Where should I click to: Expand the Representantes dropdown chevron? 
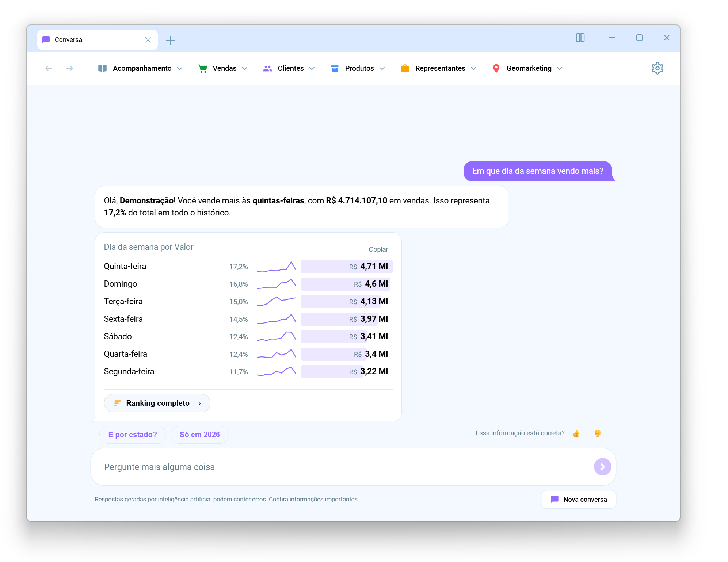pos(473,69)
